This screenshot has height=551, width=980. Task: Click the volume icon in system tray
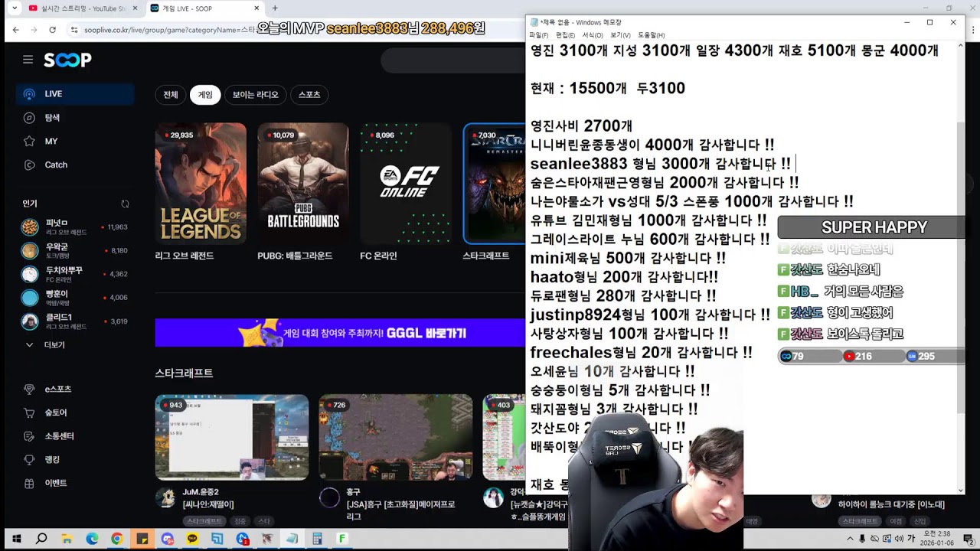898,539
